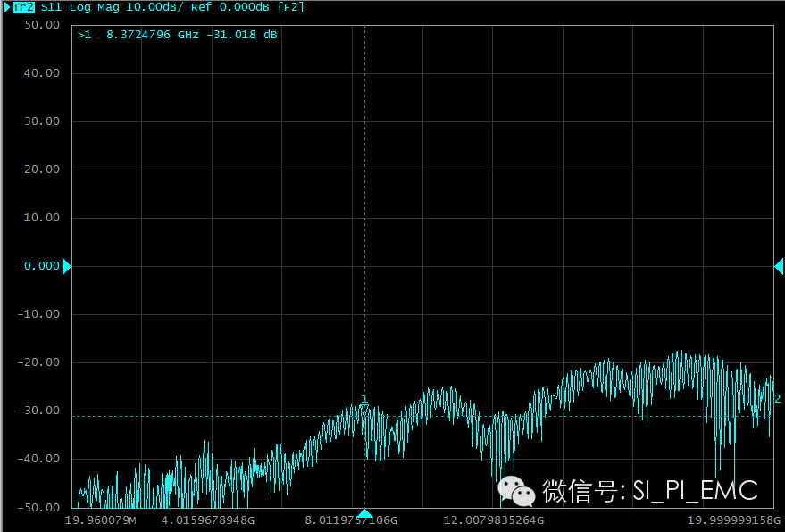This screenshot has height=532, width=785.
Task: Click the 0.000 reference axis label
Action: (41, 266)
